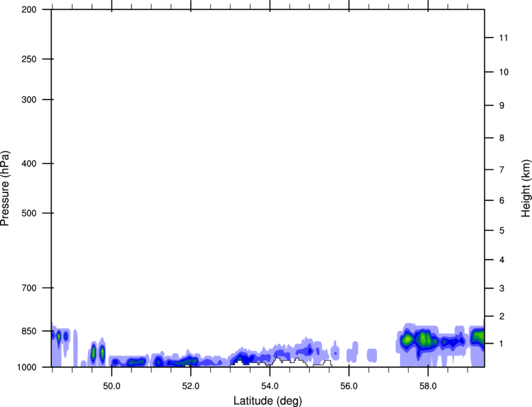Image resolution: width=532 pixels, height=407 pixels.
Task: Click the 11 km height label
Action: [504, 38]
